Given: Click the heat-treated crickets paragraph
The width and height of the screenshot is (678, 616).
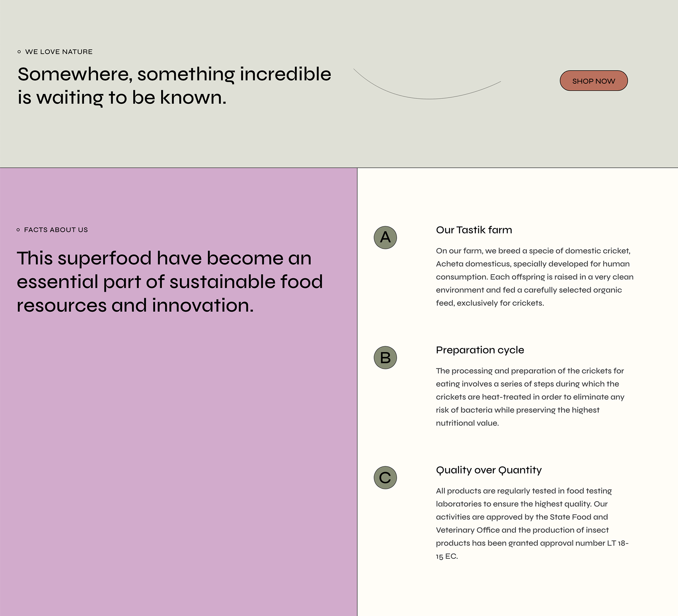Looking at the screenshot, I should click(530, 397).
